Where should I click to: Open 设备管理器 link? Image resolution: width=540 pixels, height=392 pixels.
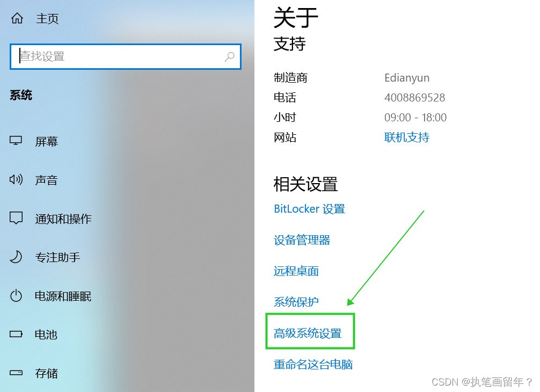coord(302,239)
